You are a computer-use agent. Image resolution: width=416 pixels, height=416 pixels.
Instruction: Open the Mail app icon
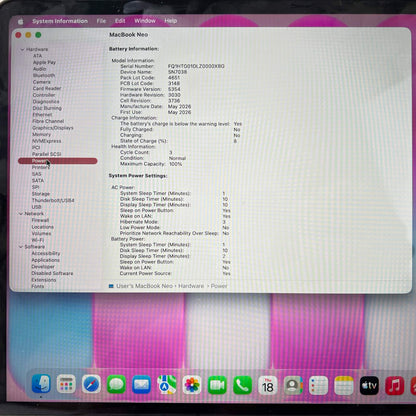(x=142, y=384)
